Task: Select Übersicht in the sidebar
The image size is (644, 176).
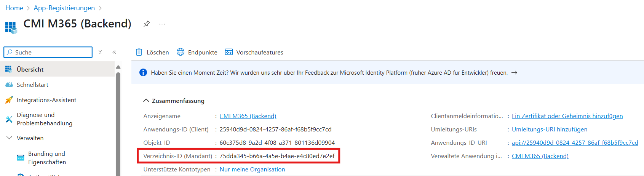Action: (30, 69)
